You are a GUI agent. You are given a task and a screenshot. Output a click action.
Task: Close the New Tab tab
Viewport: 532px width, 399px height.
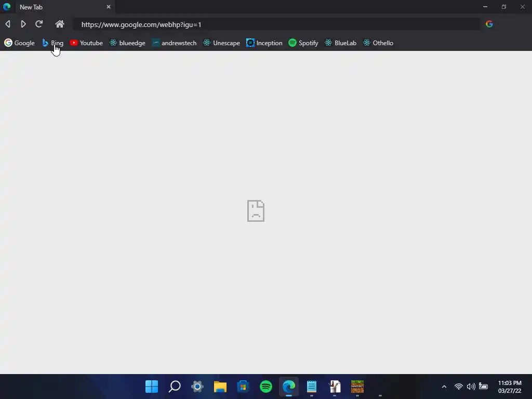(109, 7)
